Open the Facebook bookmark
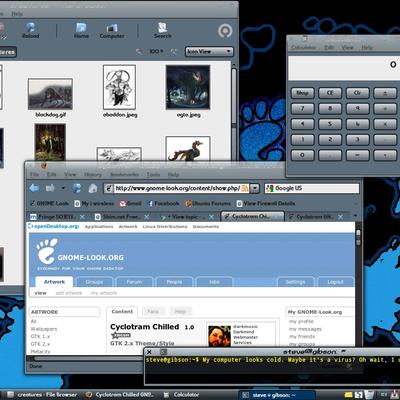 click(163, 203)
